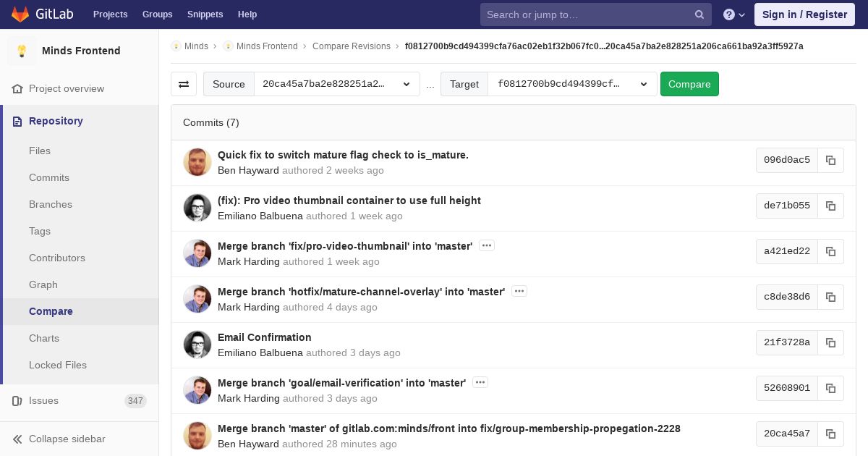This screenshot has height=456, width=868.
Task: Click the Project overview home icon
Action: point(17,89)
